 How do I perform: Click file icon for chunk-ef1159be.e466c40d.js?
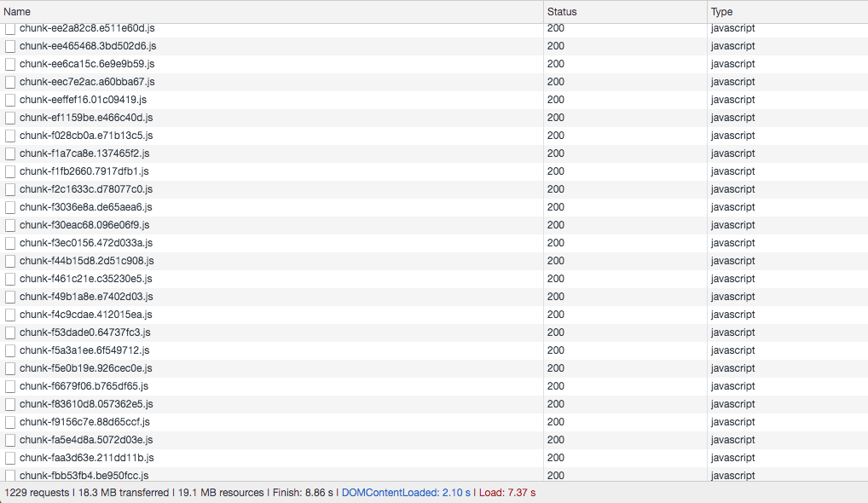[x=10, y=118]
